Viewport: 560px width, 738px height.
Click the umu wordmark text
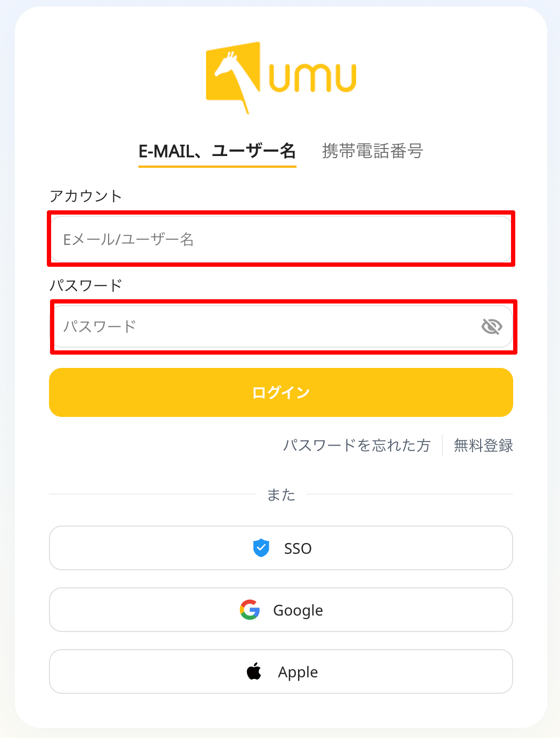click(312, 78)
